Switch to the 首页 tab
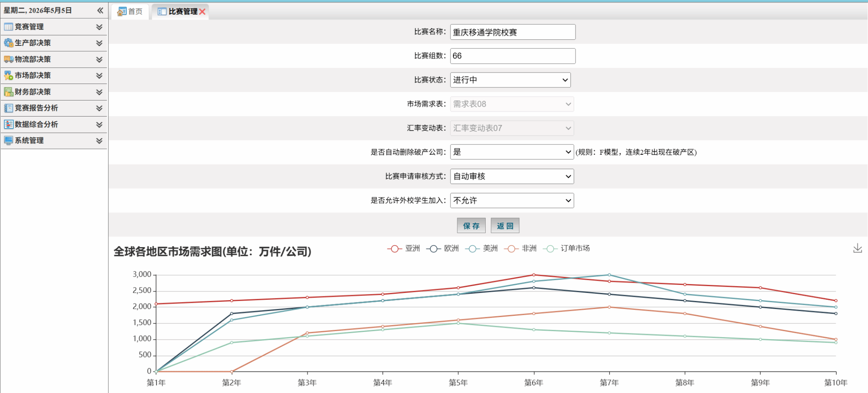The image size is (868, 393). [130, 11]
